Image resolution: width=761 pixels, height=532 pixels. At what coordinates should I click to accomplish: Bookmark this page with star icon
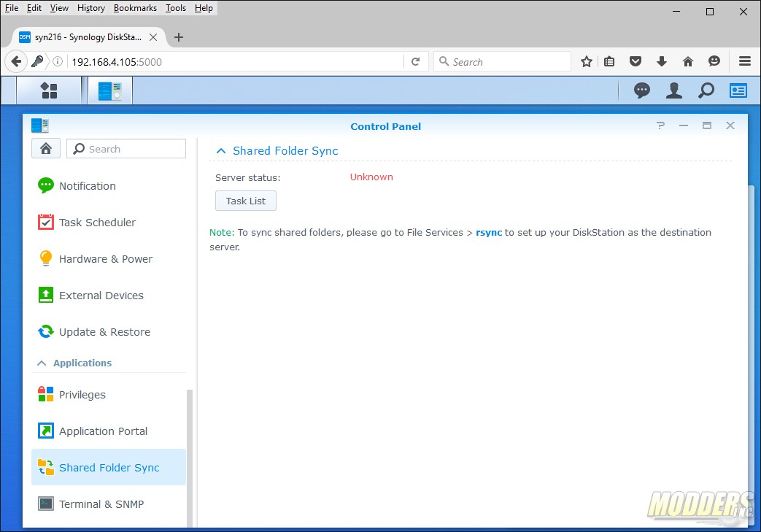pos(587,61)
